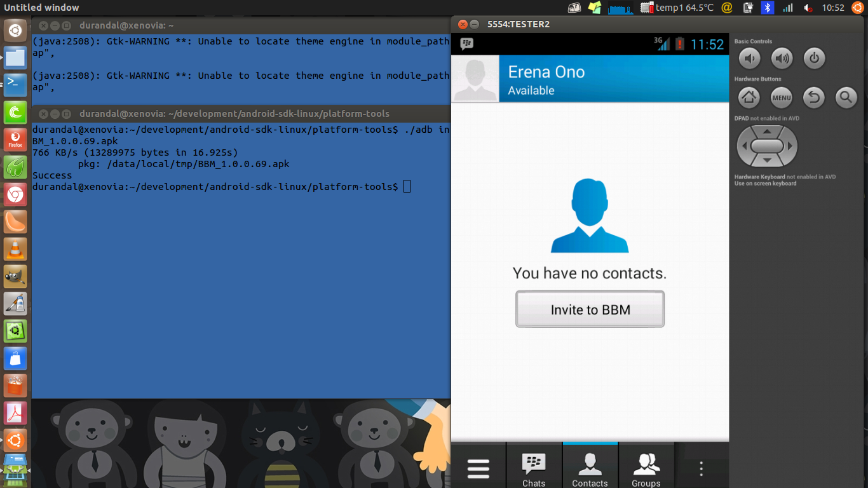Tap the emulator Home hardware button
The image size is (868, 488).
pyautogui.click(x=749, y=98)
